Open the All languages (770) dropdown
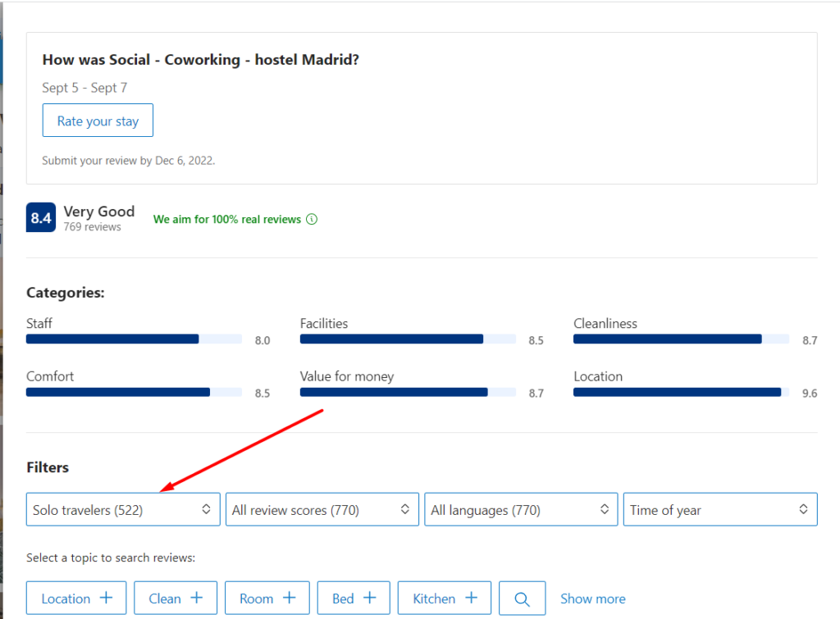This screenshot has width=840, height=619. point(521,509)
